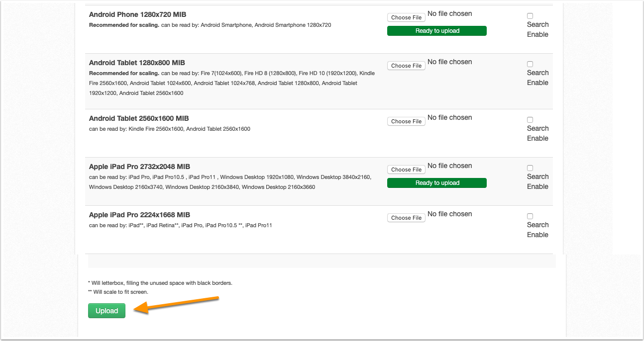The width and height of the screenshot is (644, 341).
Task: Click "No file chosen" text for iPad Pro 2224x1668
Action: [450, 214]
